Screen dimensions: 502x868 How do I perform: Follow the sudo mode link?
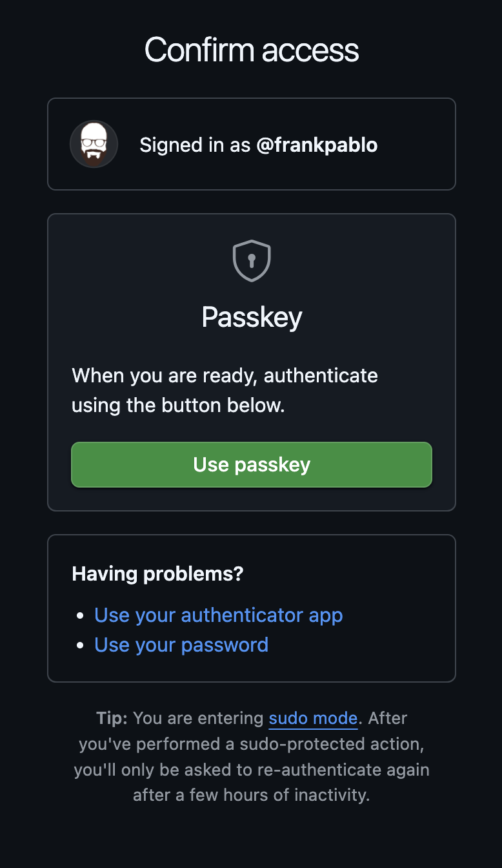point(313,718)
